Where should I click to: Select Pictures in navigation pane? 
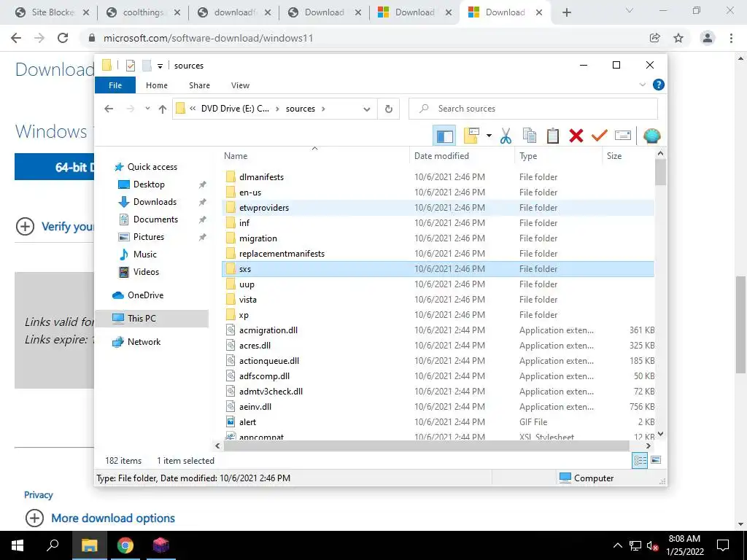148,237
